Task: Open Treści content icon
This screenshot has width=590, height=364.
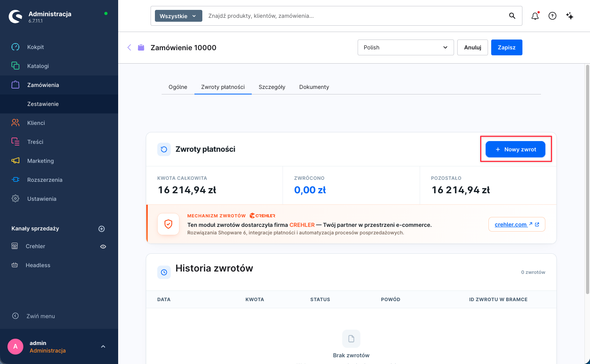Action: point(15,142)
